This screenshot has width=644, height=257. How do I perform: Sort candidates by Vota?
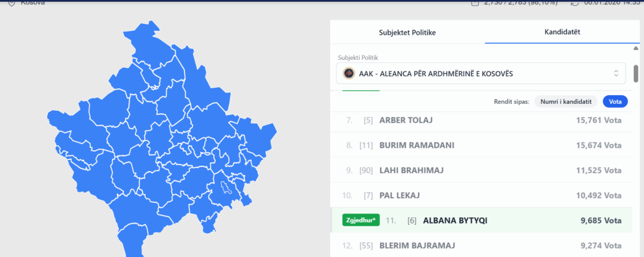point(615,101)
